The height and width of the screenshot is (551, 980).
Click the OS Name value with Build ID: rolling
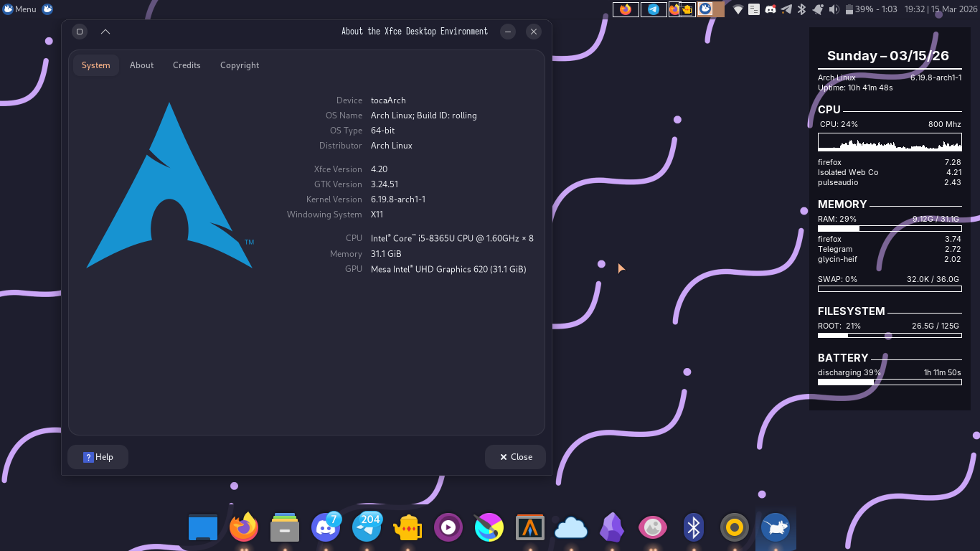pyautogui.click(x=424, y=116)
